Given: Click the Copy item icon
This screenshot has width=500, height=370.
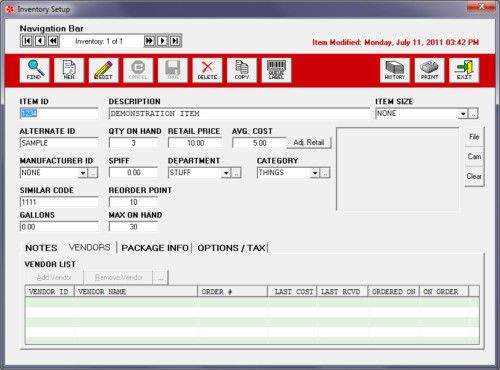Looking at the screenshot, I should point(242,70).
